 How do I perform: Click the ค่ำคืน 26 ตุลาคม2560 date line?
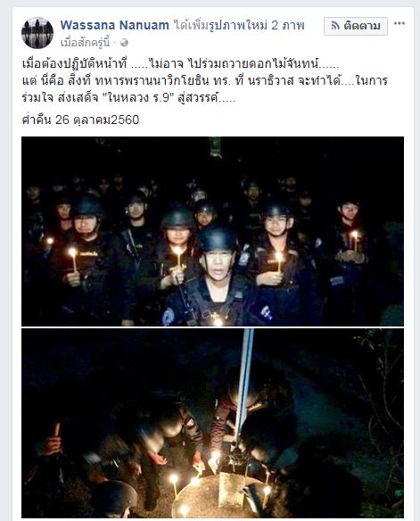pos(80,120)
